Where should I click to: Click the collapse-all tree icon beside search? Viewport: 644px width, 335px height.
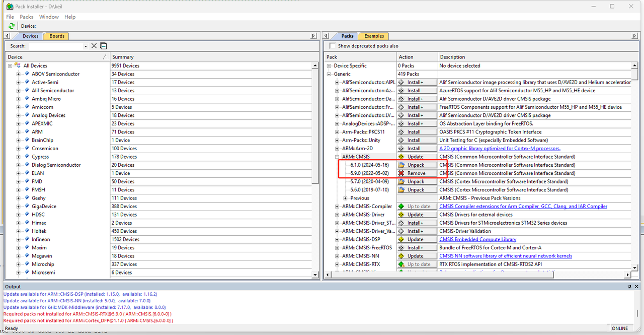tap(103, 46)
